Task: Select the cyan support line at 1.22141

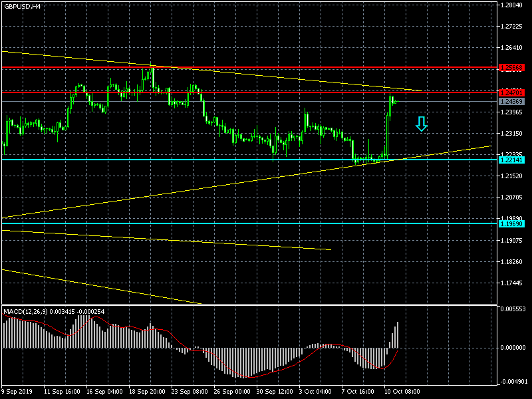Action: click(x=249, y=160)
